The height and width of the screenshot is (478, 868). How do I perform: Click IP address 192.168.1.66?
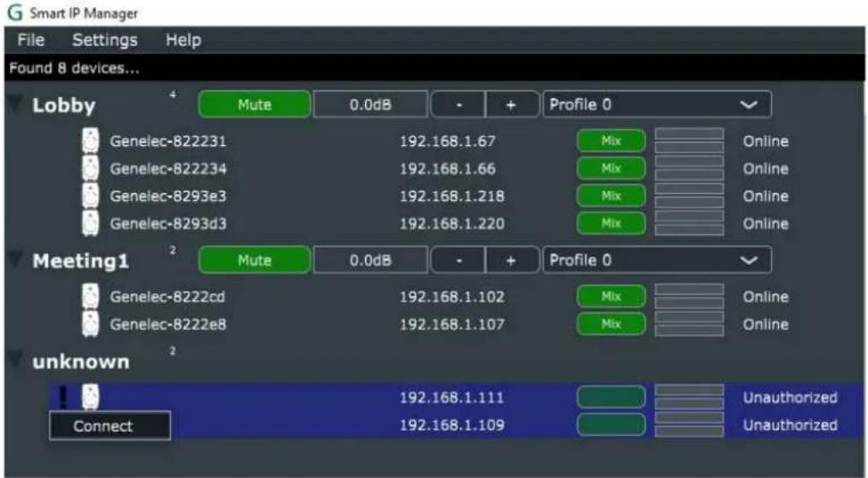(448, 168)
